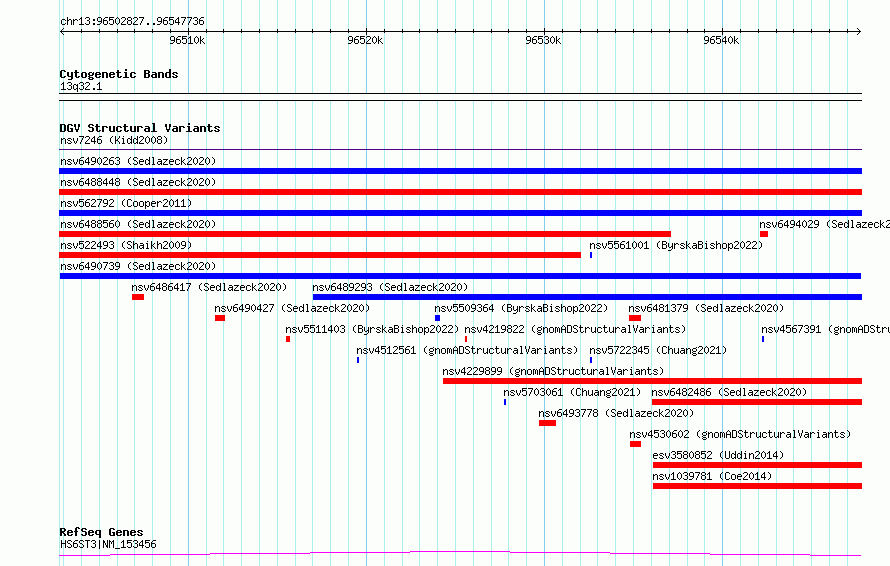Click the ruler's right arrow end
Image resolution: width=890 pixels, height=566 pixels.
pos(859,32)
